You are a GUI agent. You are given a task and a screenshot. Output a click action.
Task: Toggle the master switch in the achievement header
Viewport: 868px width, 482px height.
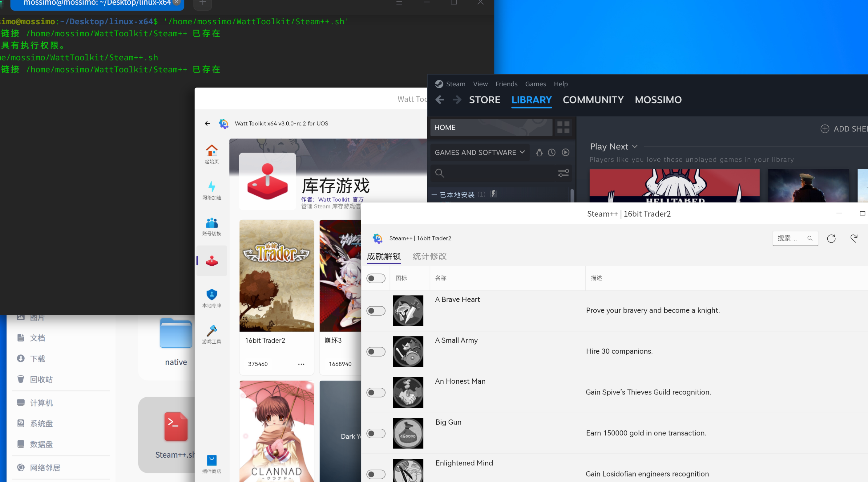click(x=376, y=278)
